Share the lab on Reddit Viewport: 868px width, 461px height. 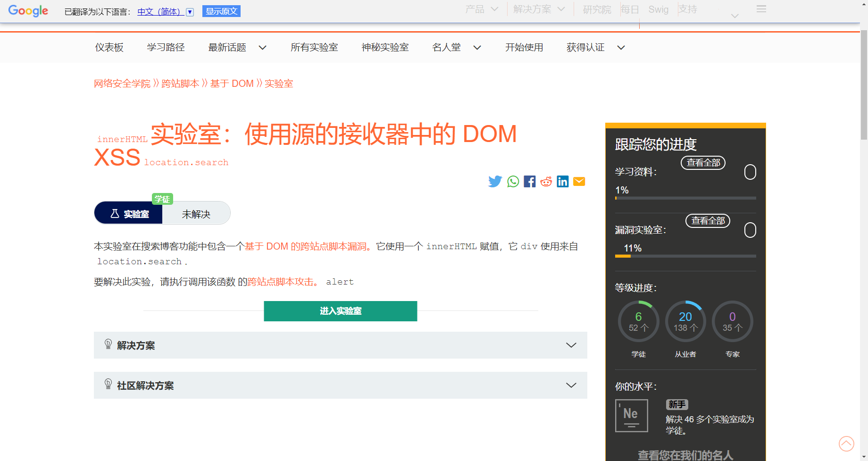[546, 181]
